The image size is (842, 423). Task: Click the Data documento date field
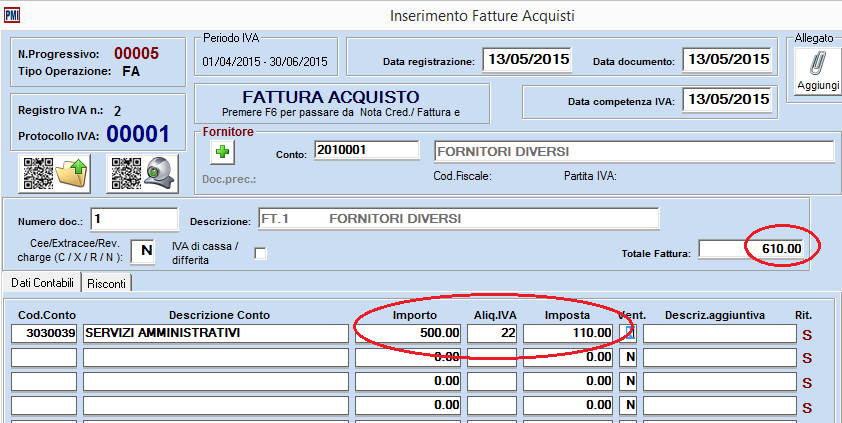[x=727, y=59]
